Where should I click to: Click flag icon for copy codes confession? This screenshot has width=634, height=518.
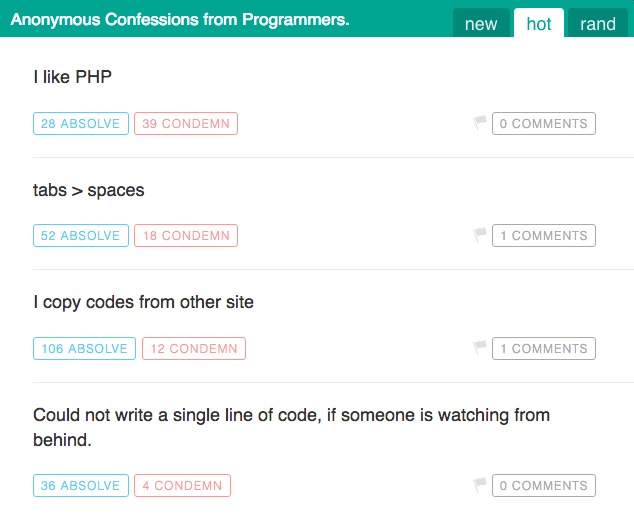[480, 348]
